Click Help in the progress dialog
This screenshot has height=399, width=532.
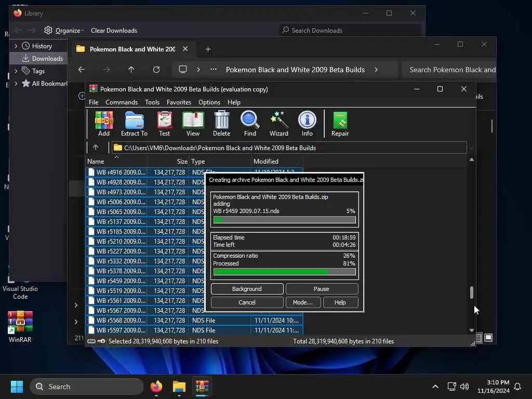[340, 302]
